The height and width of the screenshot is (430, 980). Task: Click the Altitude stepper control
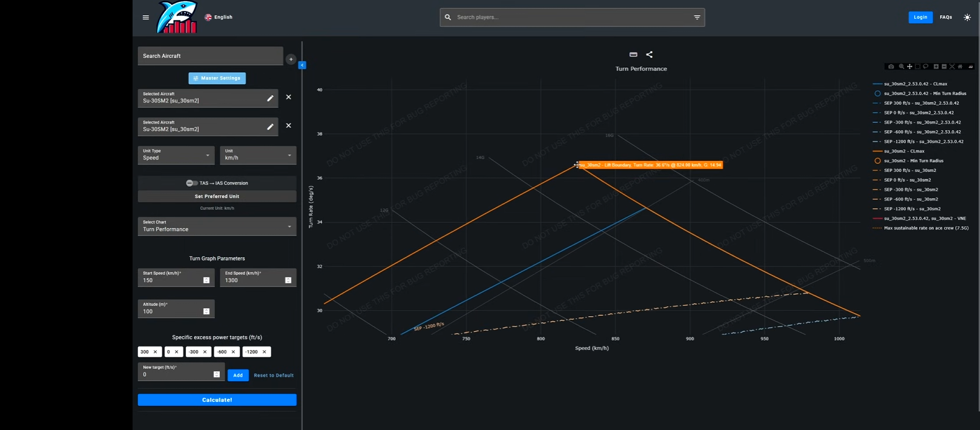pyautogui.click(x=206, y=311)
